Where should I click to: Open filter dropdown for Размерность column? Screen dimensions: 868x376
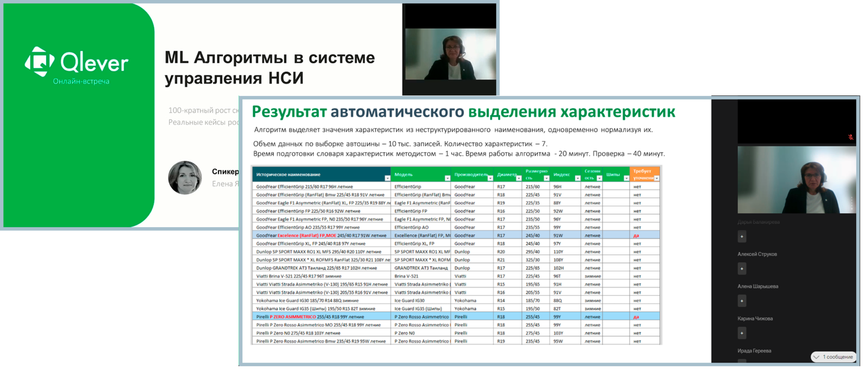[547, 178]
